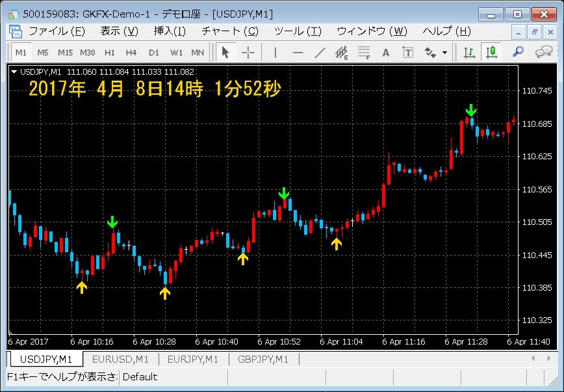564x392 pixels.
Task: Select the Fibonacci retracement tool
Action: click(364, 53)
